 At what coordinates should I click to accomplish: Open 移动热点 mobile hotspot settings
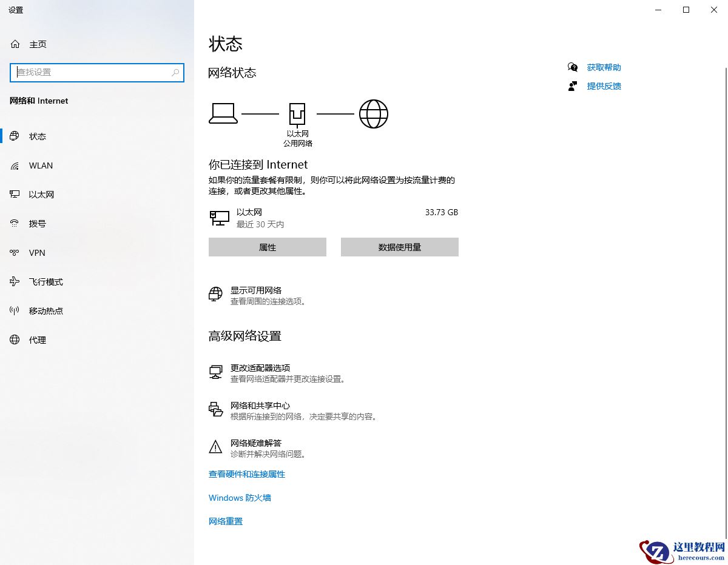tap(45, 310)
